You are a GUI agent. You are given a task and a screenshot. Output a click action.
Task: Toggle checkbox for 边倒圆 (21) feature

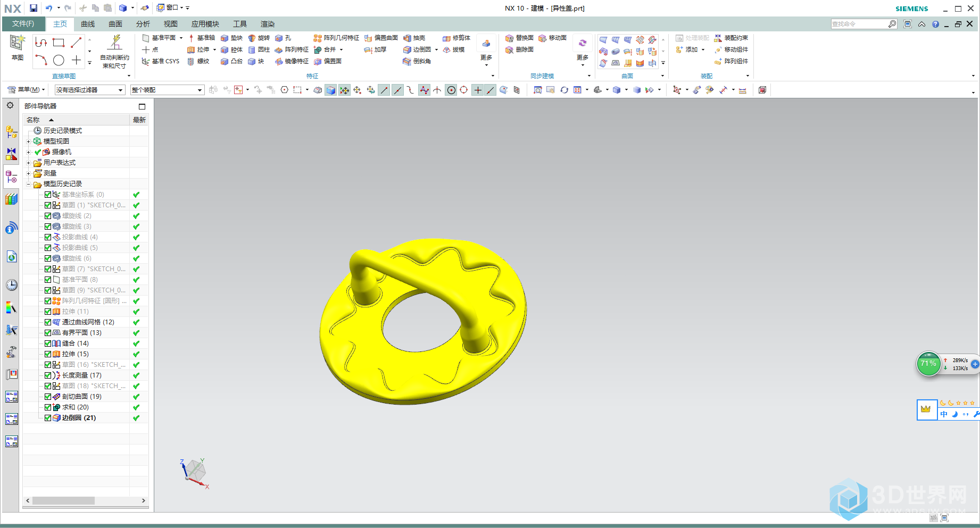48,418
